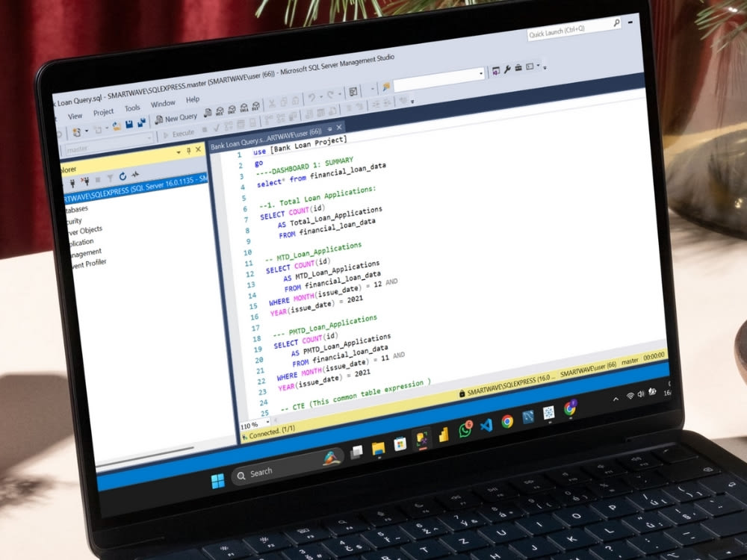Click the New Query button
The image size is (747, 560).
click(177, 117)
